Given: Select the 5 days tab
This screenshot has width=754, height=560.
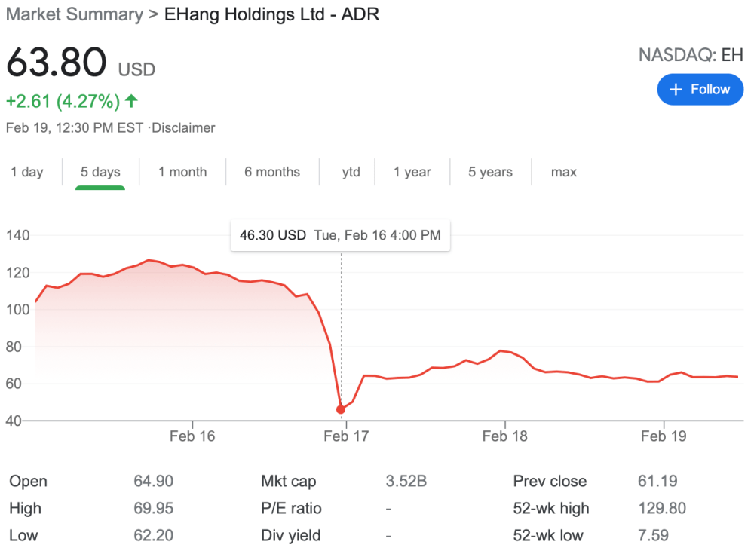Looking at the screenshot, I should click(x=100, y=172).
